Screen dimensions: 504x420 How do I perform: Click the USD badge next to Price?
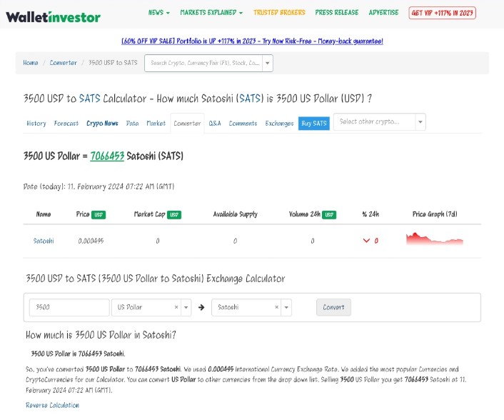[x=99, y=214]
